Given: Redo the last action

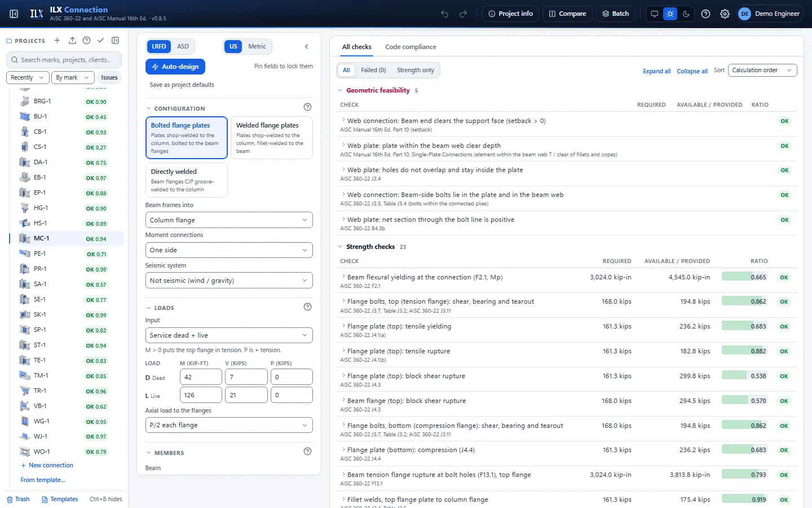Looking at the screenshot, I should point(464,14).
